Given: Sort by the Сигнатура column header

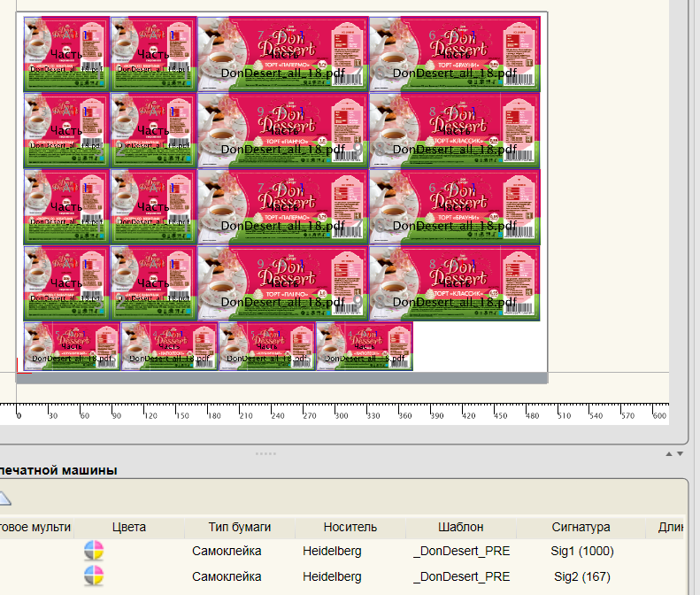Looking at the screenshot, I should (x=581, y=527).
